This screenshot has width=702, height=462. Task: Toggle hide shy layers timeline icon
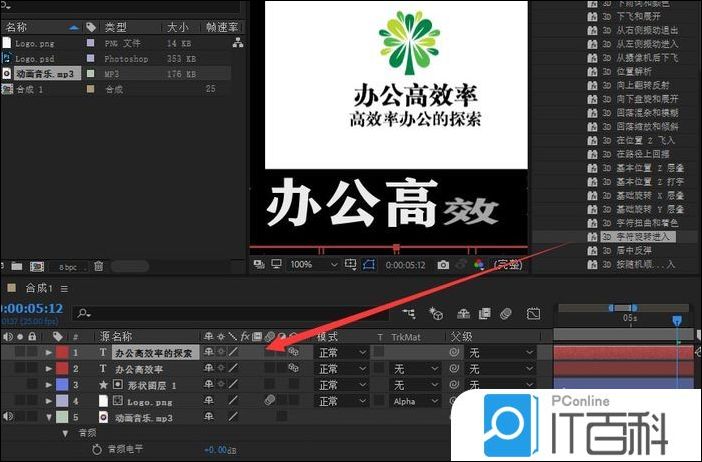pos(463,314)
